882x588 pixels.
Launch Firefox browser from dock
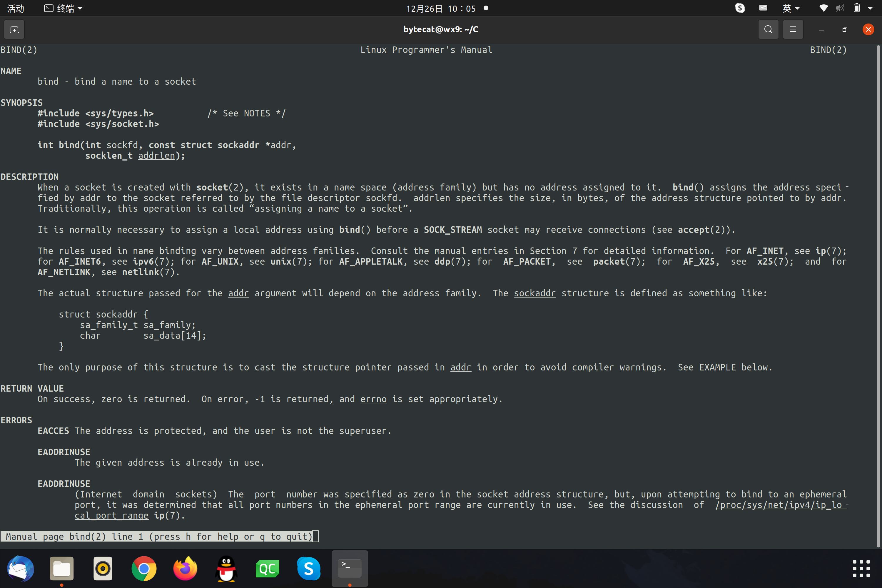point(185,569)
